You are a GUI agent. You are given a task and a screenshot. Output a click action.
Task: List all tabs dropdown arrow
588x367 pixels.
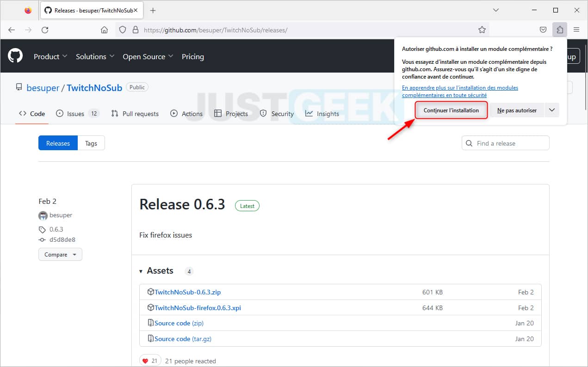tap(496, 10)
